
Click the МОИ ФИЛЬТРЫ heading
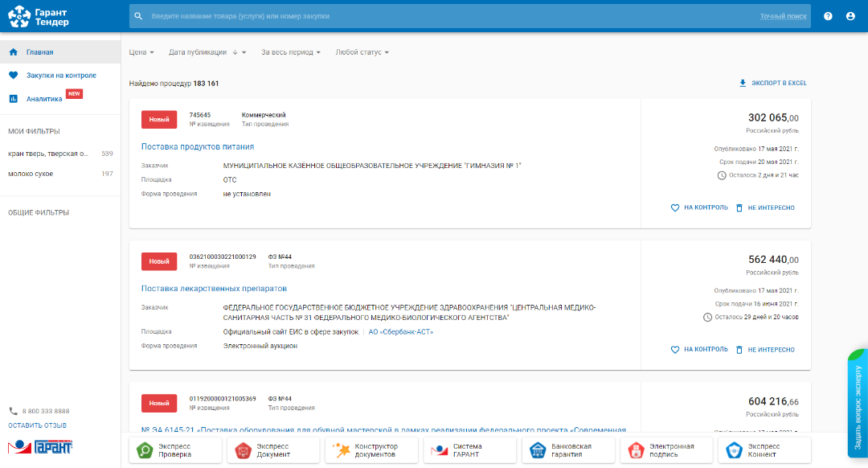pos(34,131)
